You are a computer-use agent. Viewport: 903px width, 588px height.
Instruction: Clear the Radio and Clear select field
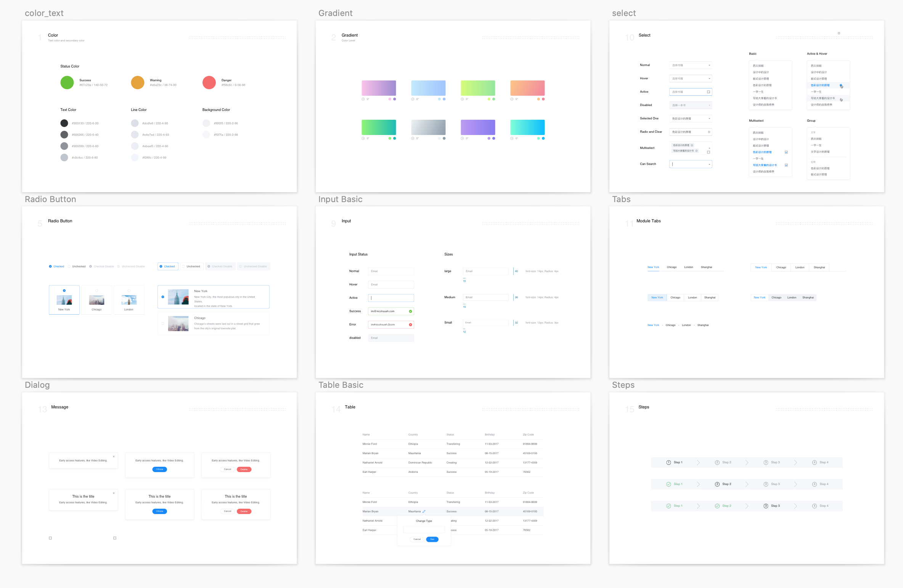click(709, 132)
